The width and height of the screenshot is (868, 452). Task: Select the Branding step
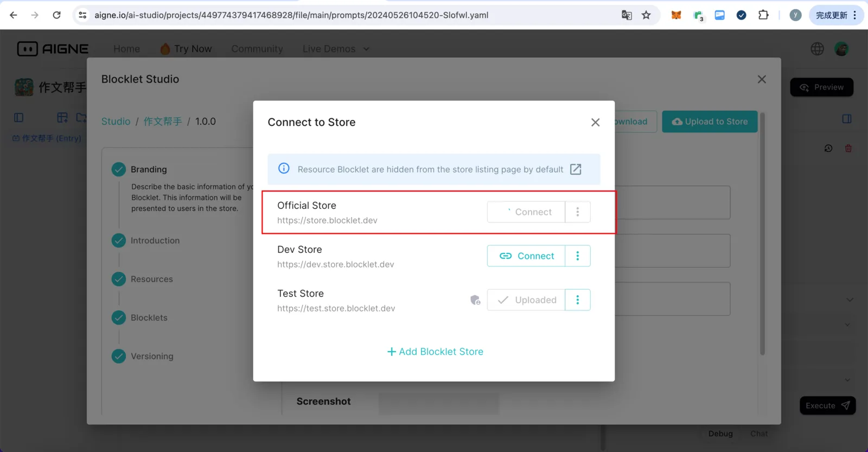coord(148,169)
